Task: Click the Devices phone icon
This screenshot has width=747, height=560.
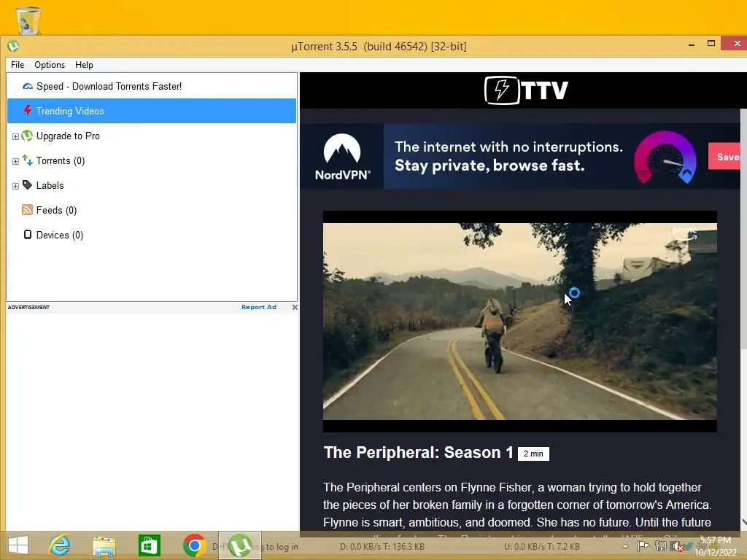Action: tap(28, 235)
